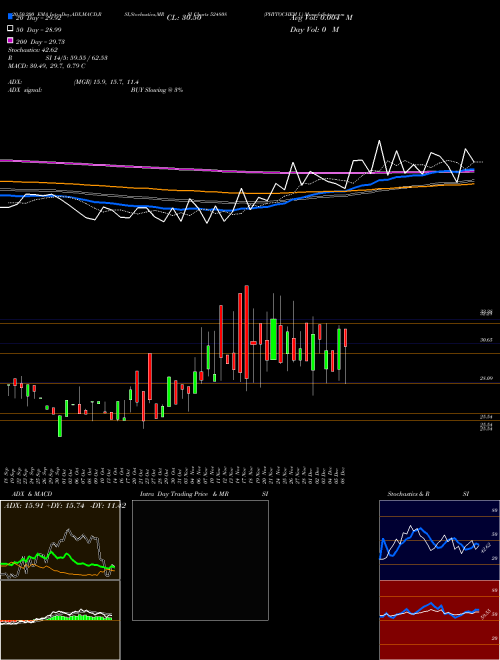Viewport: 500px width, 660px height.
Task: Click the 28.09 price level label
Action: tap(486, 378)
